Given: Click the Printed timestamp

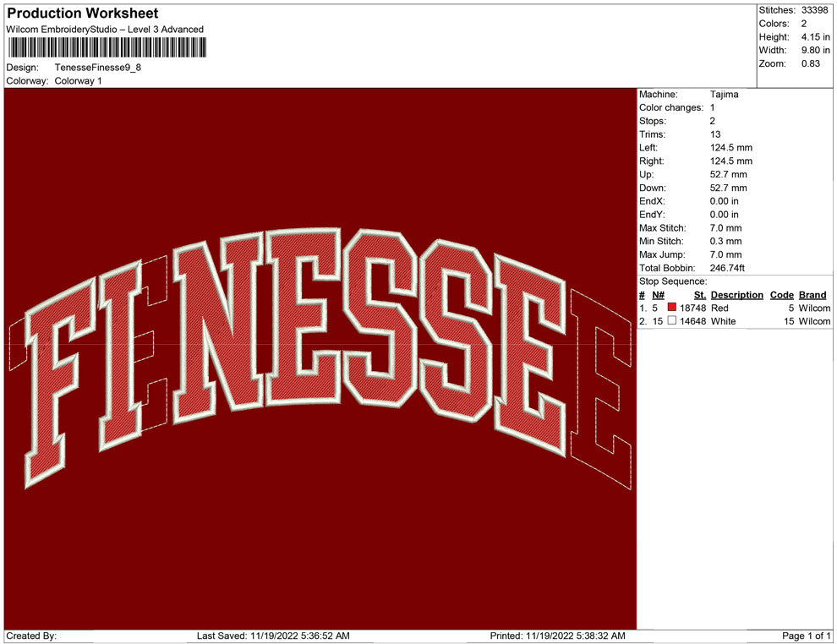Looking at the screenshot, I should pyautogui.click(x=557, y=636).
